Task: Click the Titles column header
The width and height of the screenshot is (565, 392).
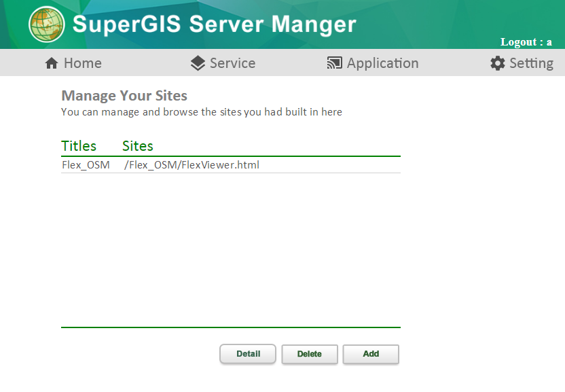Action: click(79, 145)
